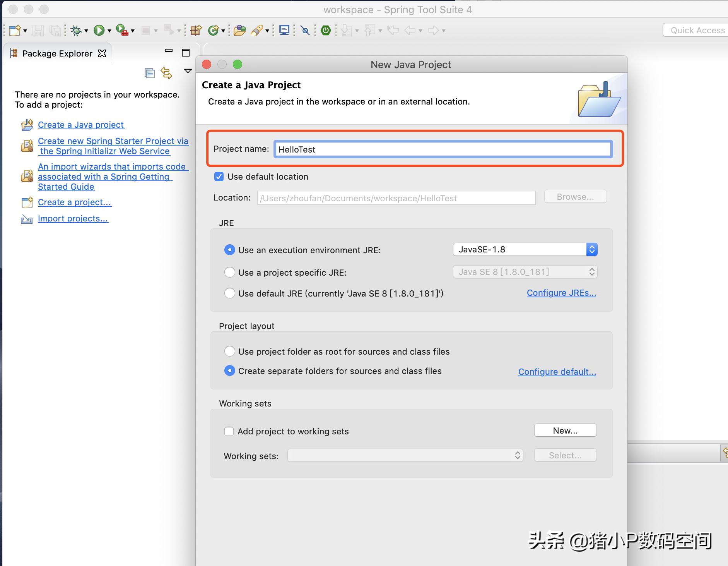728x566 pixels.
Task: Select Use project folder as root option
Action: pyautogui.click(x=230, y=352)
